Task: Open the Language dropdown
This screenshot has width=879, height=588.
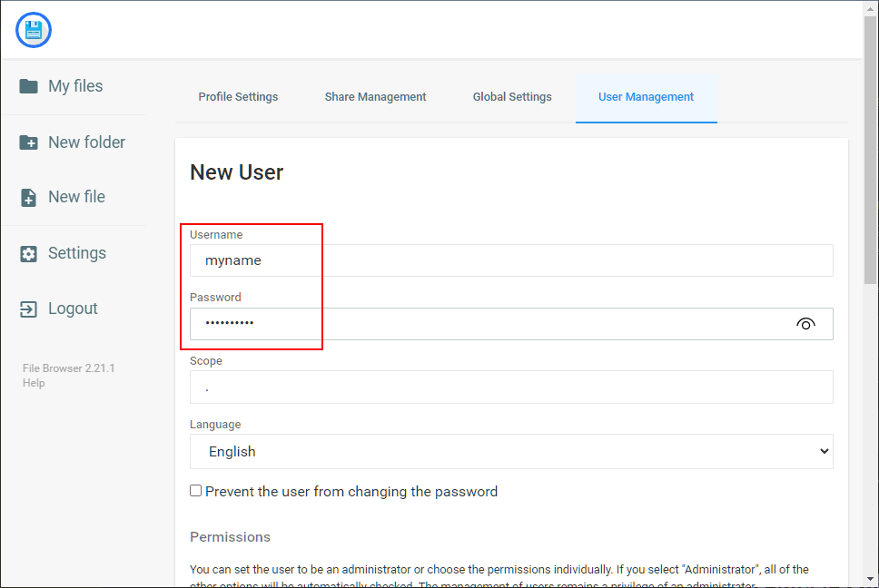Action: point(511,452)
